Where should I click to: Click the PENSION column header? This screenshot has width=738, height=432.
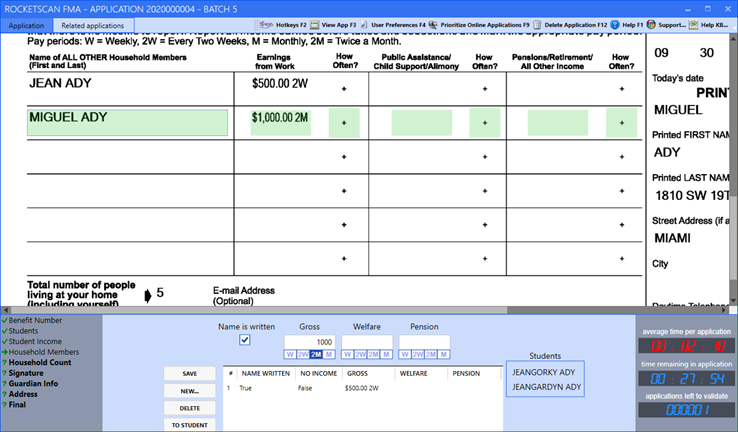[466, 373]
